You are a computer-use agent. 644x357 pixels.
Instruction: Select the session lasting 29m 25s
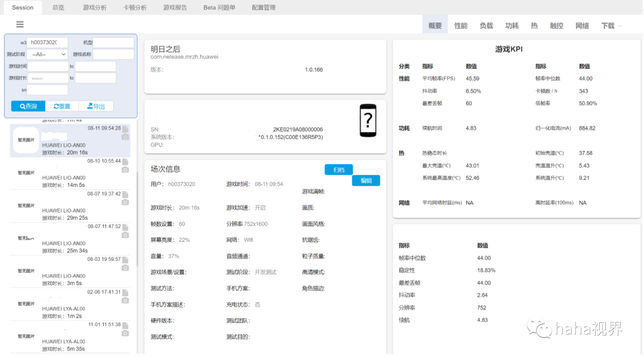[70, 205]
